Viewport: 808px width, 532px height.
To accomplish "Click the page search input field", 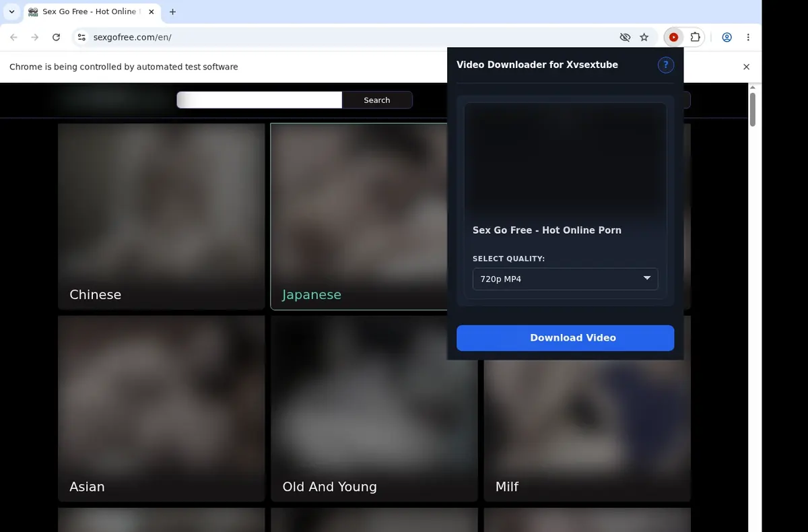I will click(x=259, y=100).
